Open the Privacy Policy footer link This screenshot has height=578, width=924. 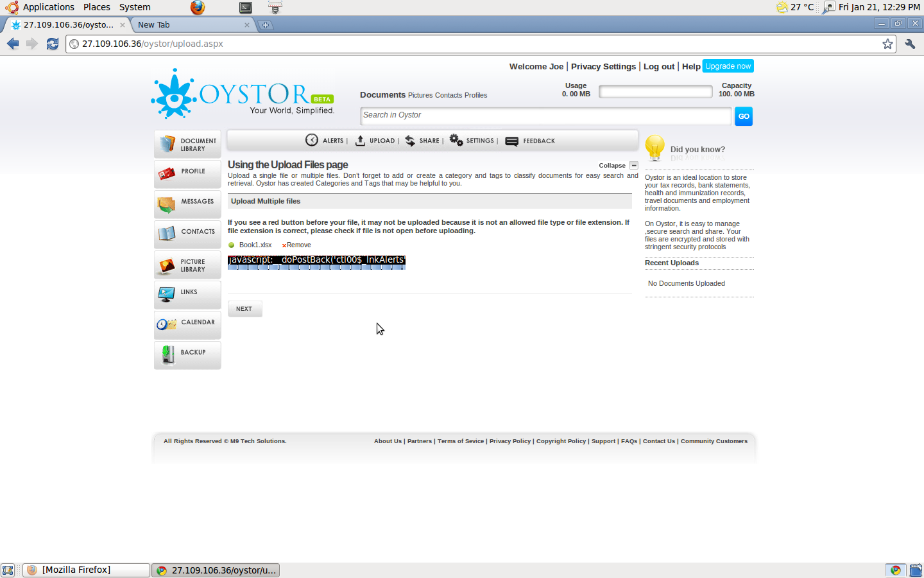pyautogui.click(x=510, y=441)
